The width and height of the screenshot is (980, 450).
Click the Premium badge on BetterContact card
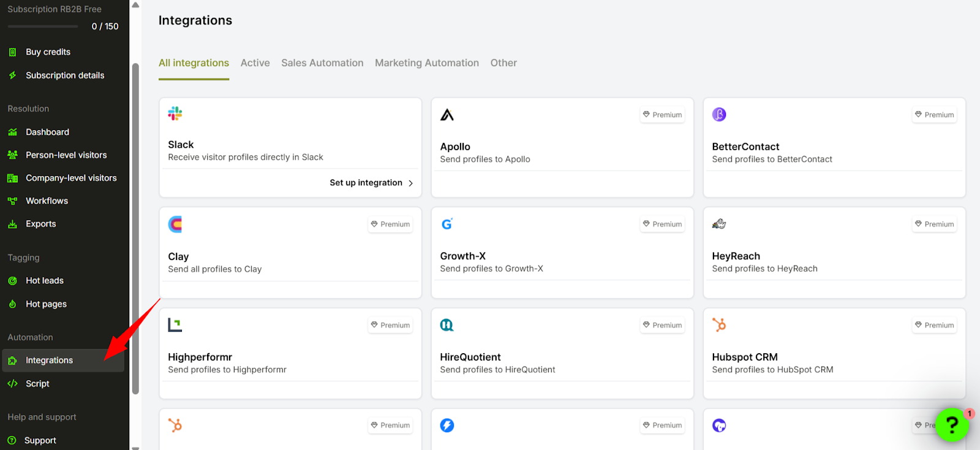[x=934, y=115]
